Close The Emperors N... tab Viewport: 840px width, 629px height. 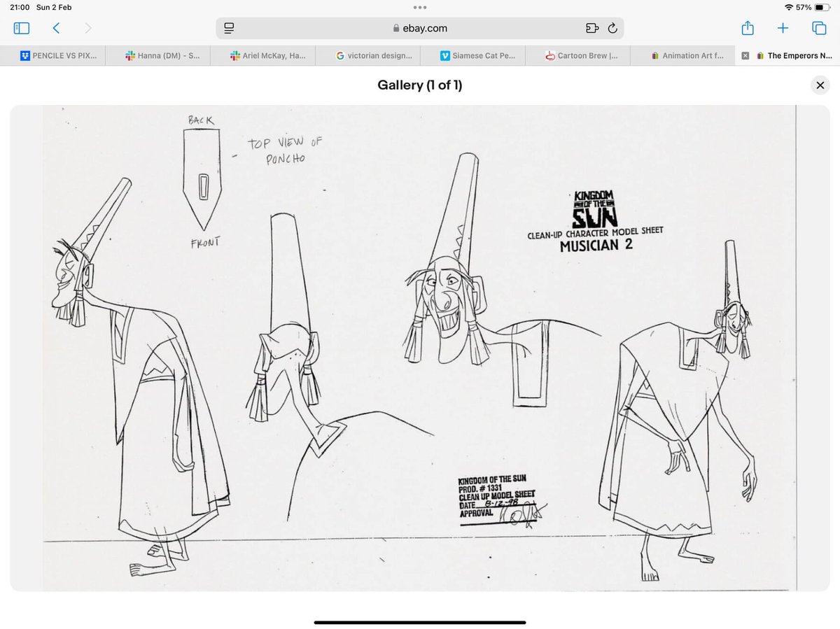[x=745, y=56]
